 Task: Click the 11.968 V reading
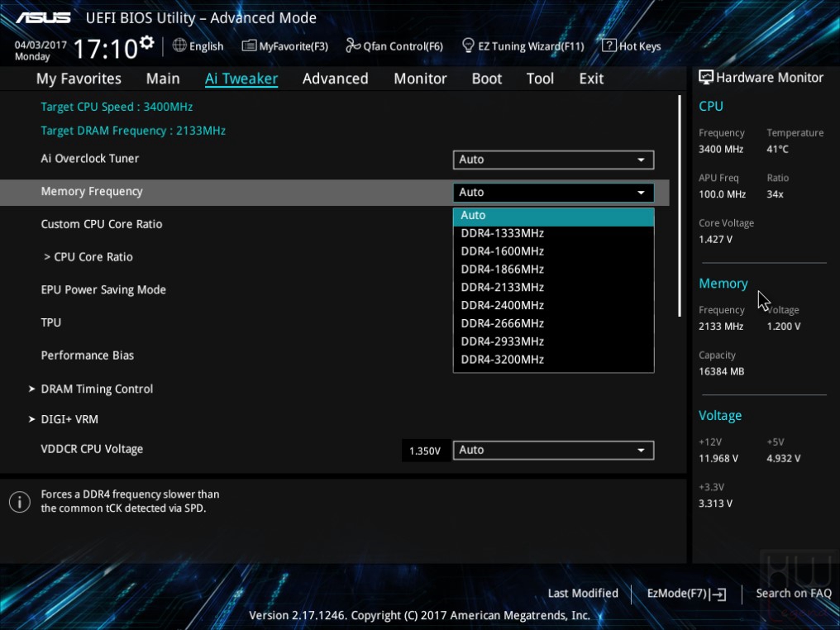(718, 459)
